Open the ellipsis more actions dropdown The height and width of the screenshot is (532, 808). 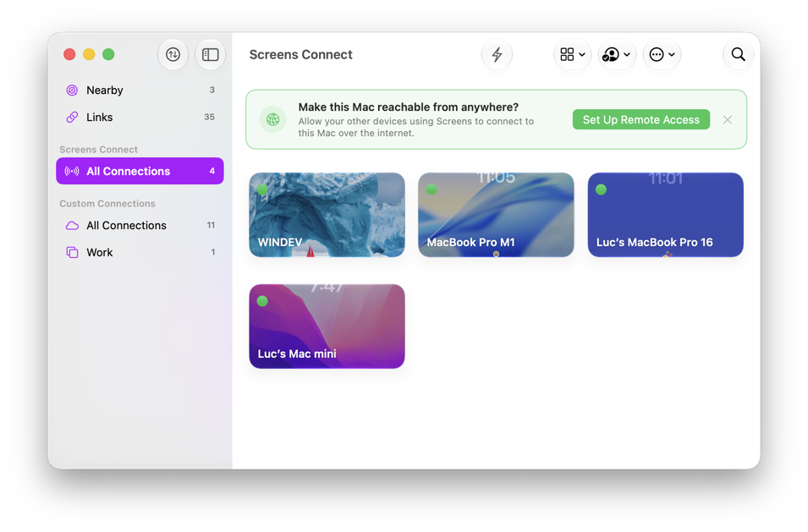tap(662, 54)
